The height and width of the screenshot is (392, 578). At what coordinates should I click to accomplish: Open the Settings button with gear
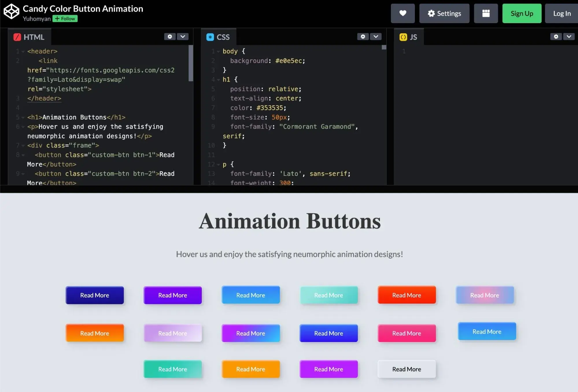(x=444, y=13)
